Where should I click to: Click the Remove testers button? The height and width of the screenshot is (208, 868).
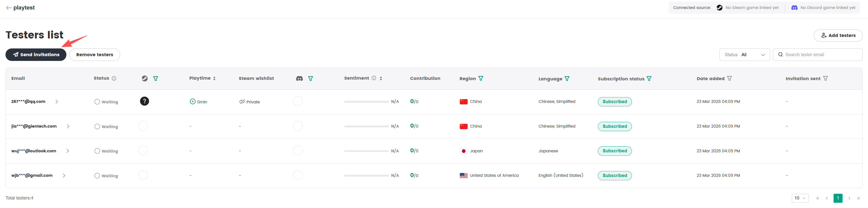[94, 55]
